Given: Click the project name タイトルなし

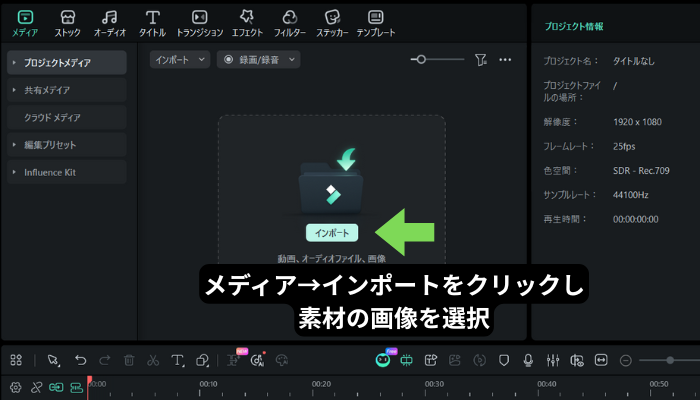Looking at the screenshot, I should tap(633, 61).
